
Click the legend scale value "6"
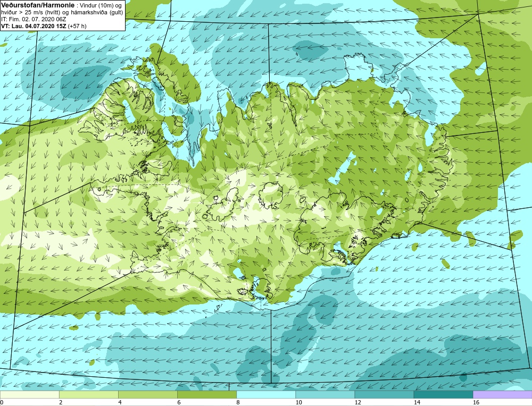point(179,402)
